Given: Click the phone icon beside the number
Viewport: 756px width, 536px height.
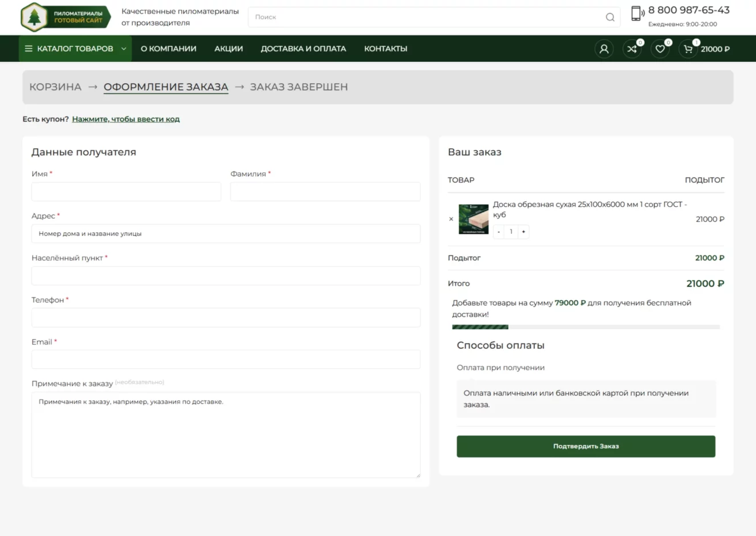Looking at the screenshot, I should point(637,13).
